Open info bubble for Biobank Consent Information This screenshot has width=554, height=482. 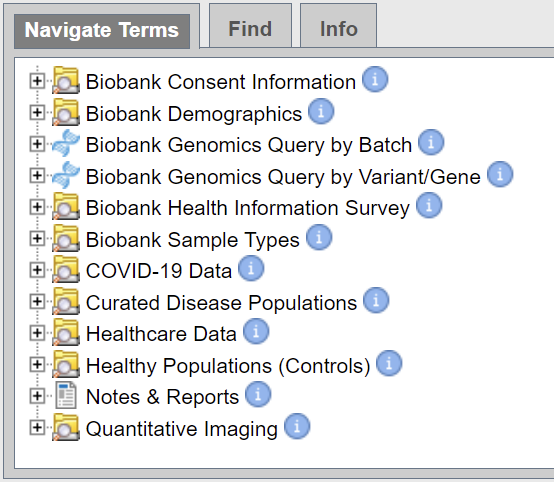click(375, 79)
